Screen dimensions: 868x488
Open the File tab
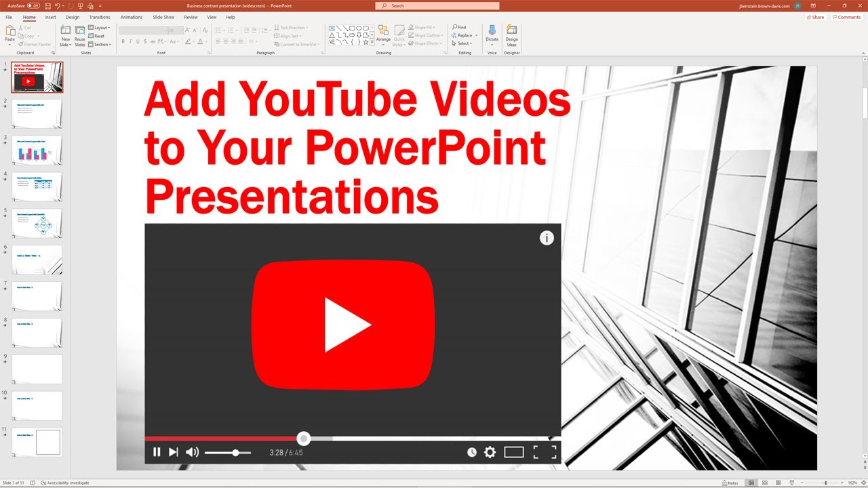(9, 17)
